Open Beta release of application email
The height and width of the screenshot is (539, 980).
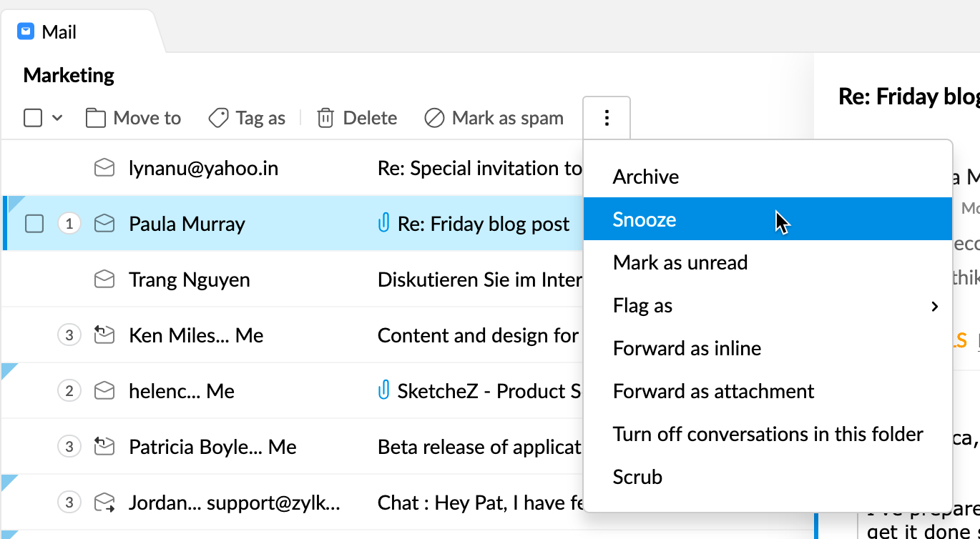(x=479, y=447)
